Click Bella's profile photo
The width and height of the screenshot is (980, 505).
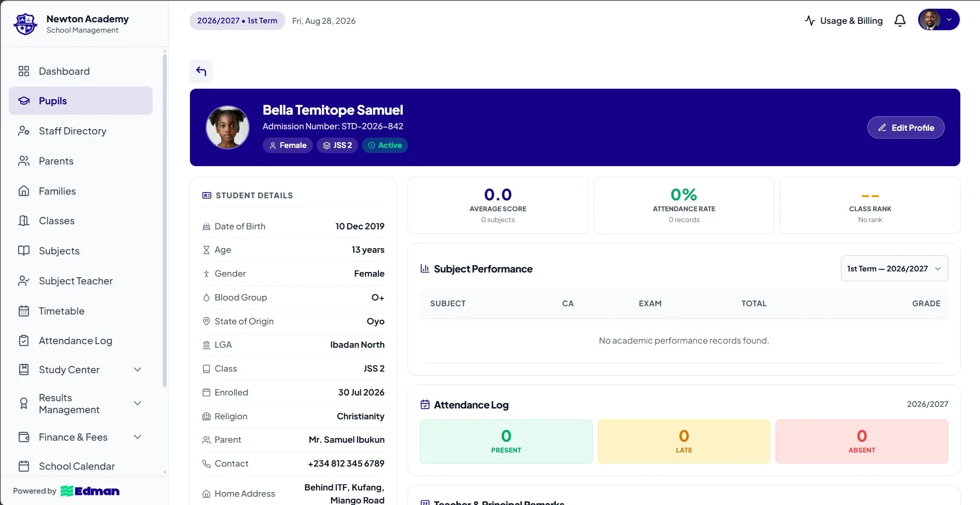coord(227,128)
